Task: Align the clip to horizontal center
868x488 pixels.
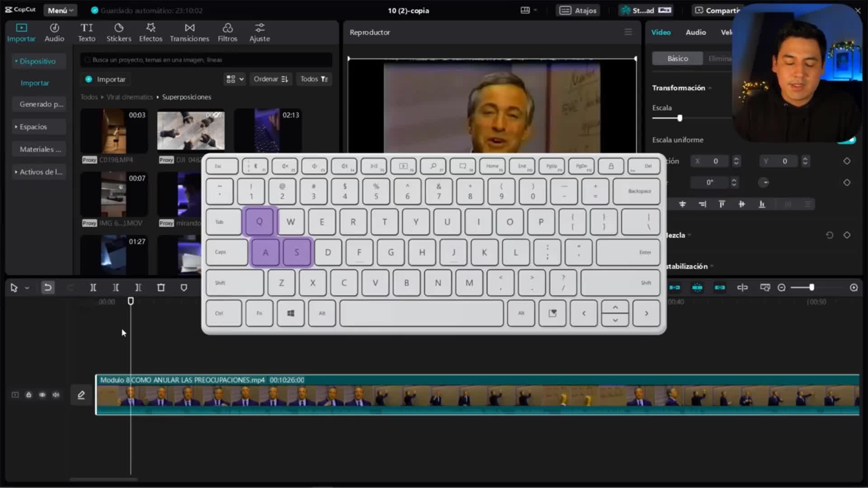Action: [x=683, y=204]
